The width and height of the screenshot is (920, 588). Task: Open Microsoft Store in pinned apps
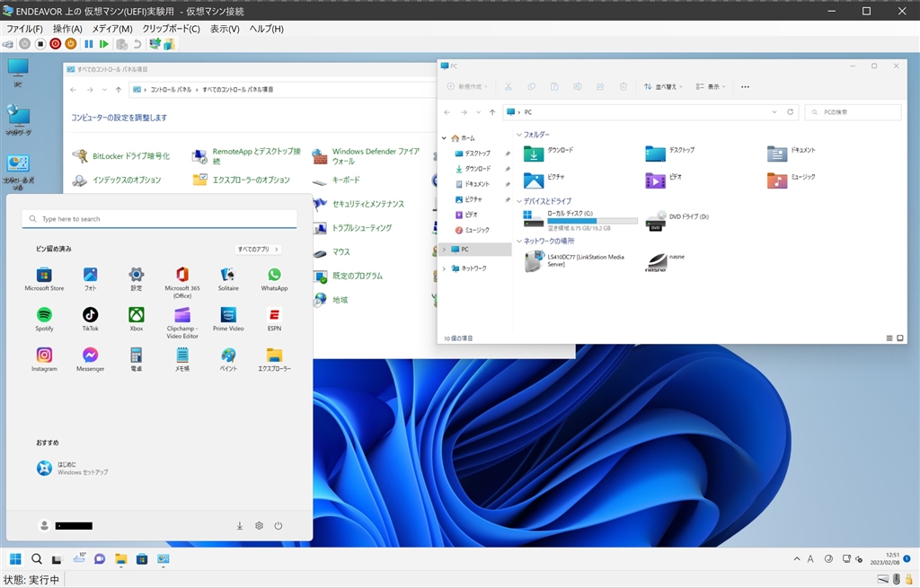click(44, 275)
